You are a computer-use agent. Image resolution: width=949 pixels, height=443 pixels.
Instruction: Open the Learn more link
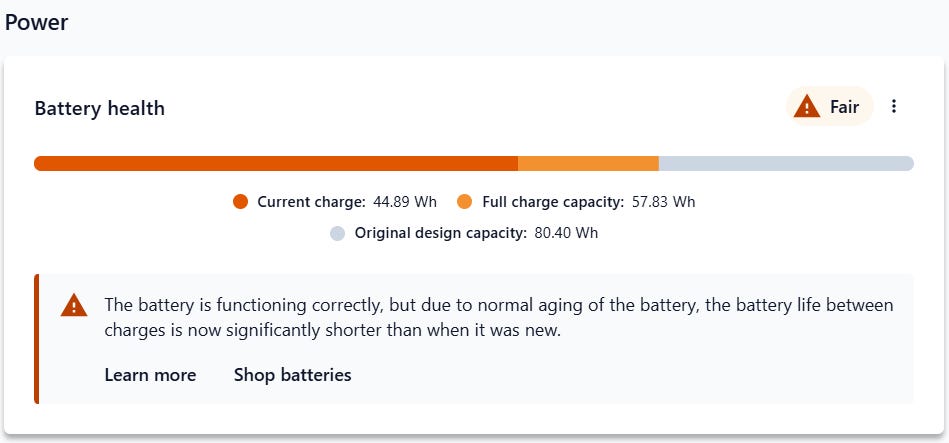150,375
